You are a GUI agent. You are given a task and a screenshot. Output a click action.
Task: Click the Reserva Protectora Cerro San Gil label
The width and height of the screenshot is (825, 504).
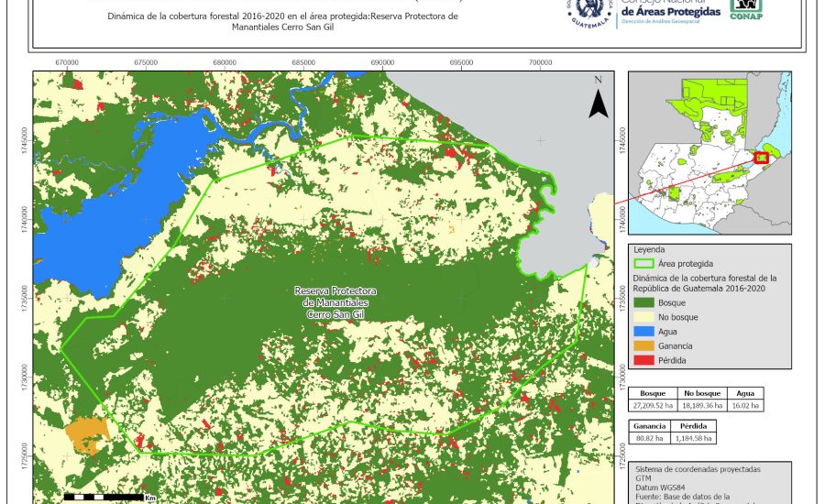(335, 302)
